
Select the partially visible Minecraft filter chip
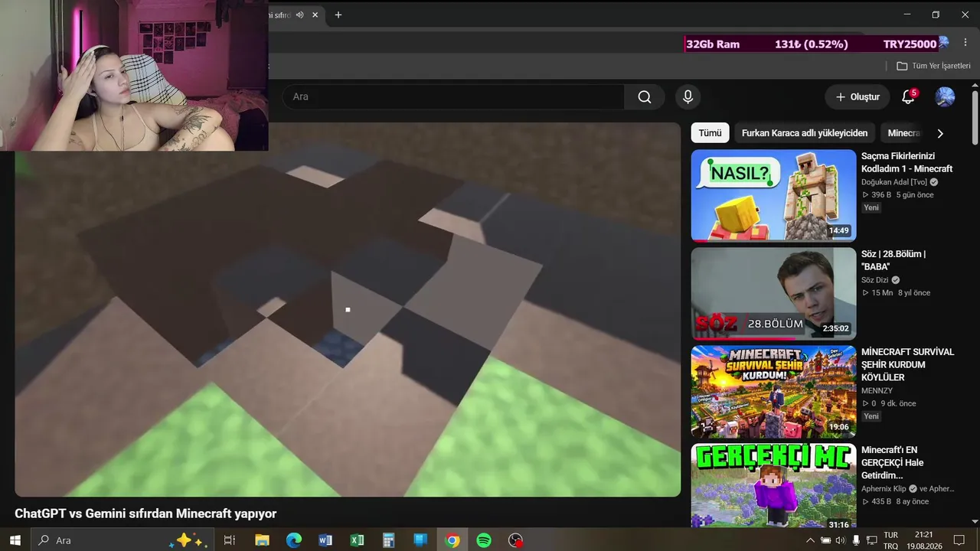click(903, 133)
